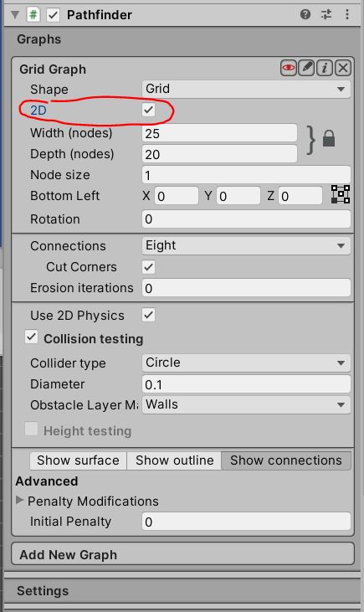The height and width of the screenshot is (612, 364).
Task: Click the Pathfinder help question-mark icon
Action: (305, 14)
